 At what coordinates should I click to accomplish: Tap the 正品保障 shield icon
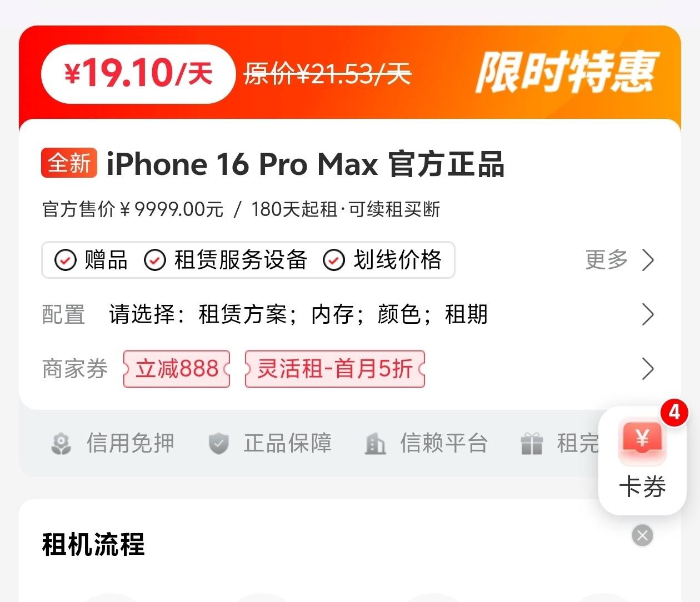coord(218,444)
